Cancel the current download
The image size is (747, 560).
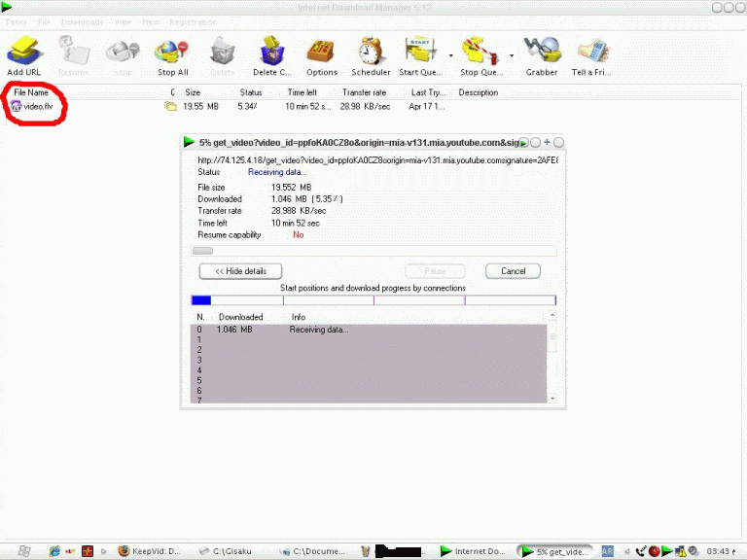(x=513, y=271)
